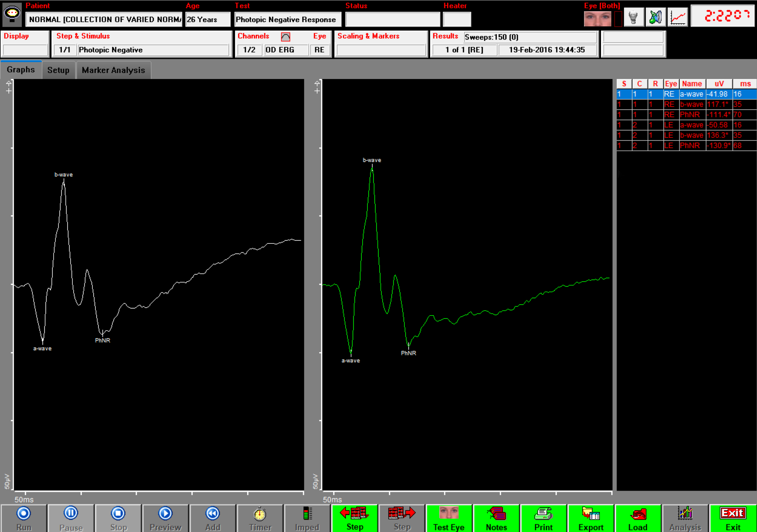Click the trend chart icon
The width and height of the screenshot is (757, 532).
tap(678, 18)
